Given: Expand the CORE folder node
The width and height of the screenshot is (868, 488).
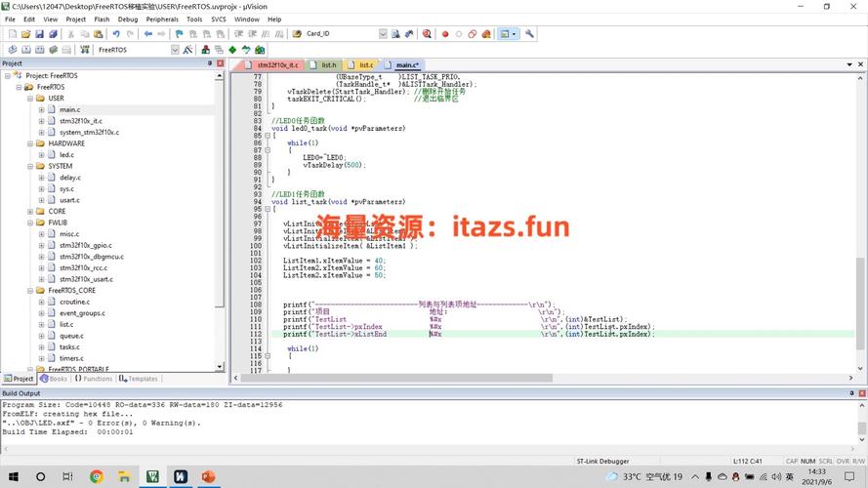Looking at the screenshot, I should pyautogui.click(x=30, y=212).
